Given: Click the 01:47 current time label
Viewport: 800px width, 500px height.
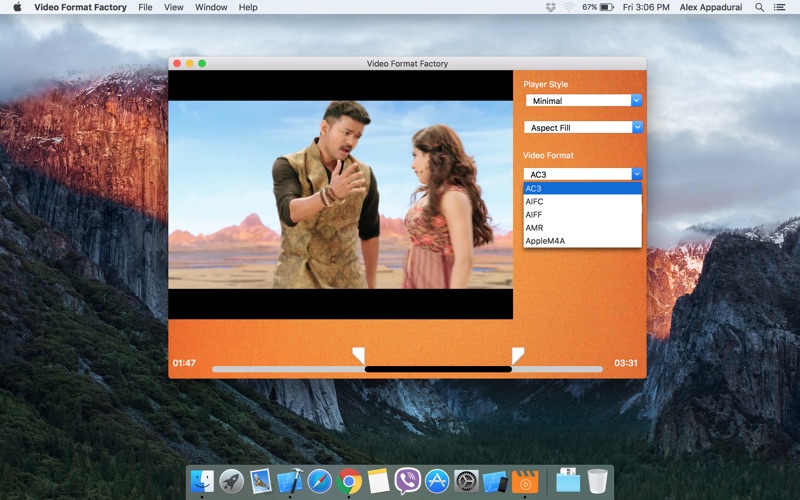Looking at the screenshot, I should tap(184, 363).
